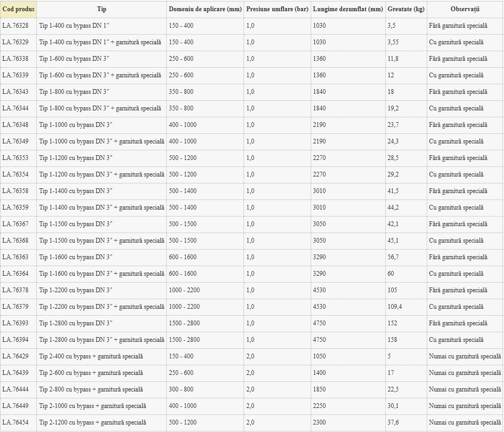Select product code LA.76359
The width and height of the screenshot is (504, 432).
(15, 207)
